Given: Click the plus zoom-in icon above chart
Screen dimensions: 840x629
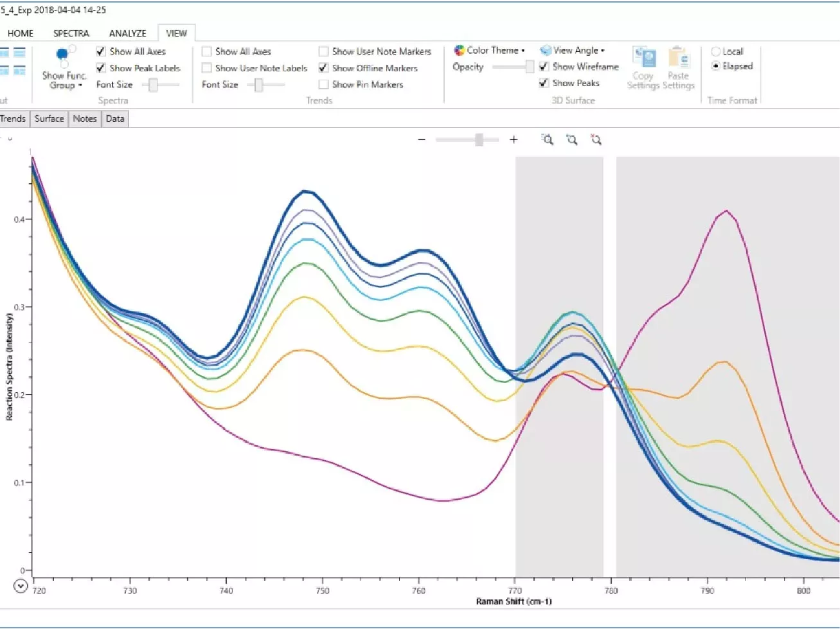Looking at the screenshot, I should pyautogui.click(x=514, y=139).
